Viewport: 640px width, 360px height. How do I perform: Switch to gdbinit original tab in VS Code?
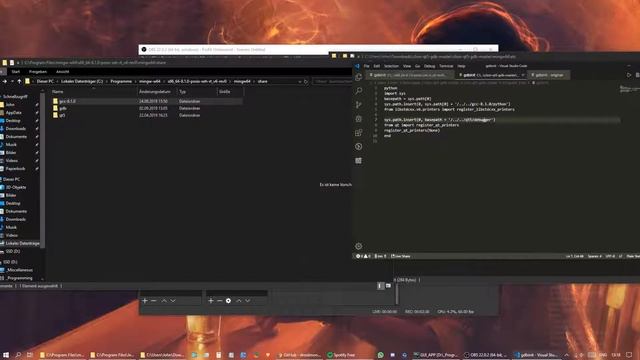tap(549, 75)
